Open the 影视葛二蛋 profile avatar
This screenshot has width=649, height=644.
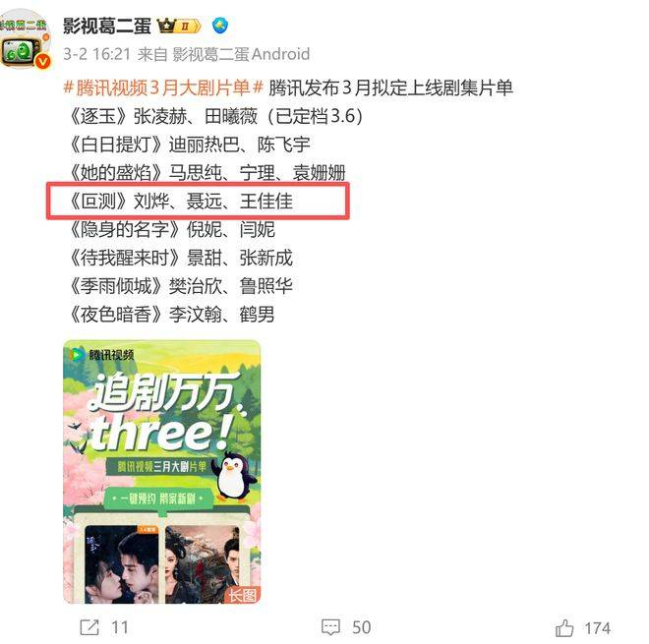(25, 39)
